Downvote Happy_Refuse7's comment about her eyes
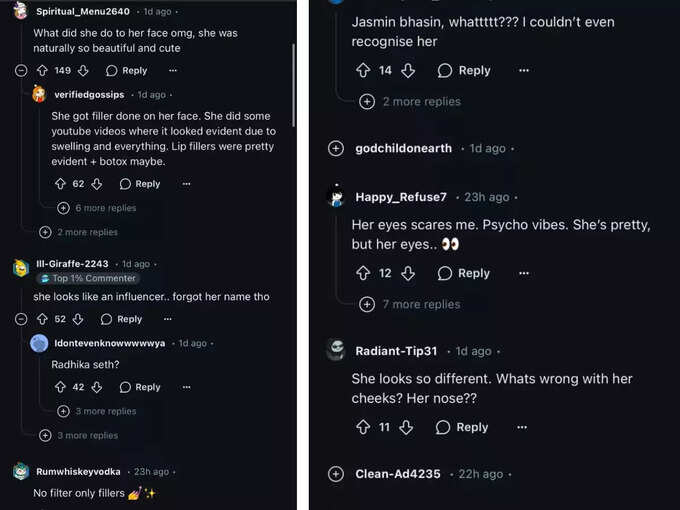 click(408, 273)
